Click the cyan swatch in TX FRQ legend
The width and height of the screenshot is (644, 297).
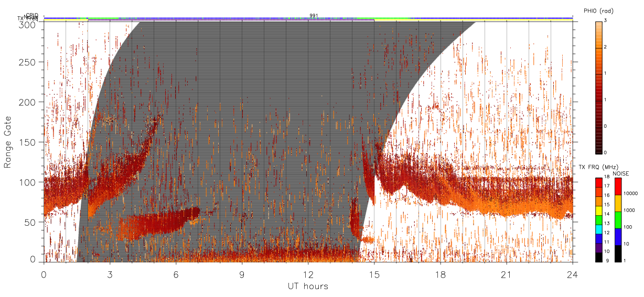click(x=598, y=230)
